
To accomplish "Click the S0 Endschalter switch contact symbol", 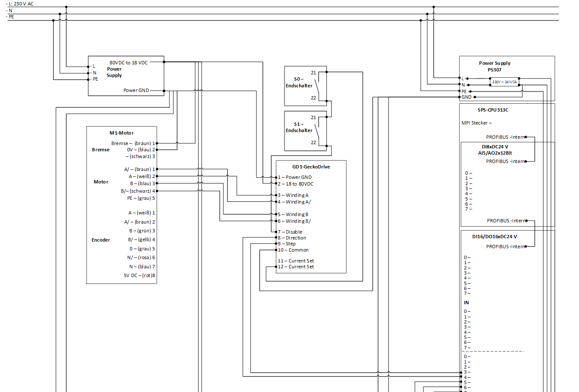I will [318, 86].
